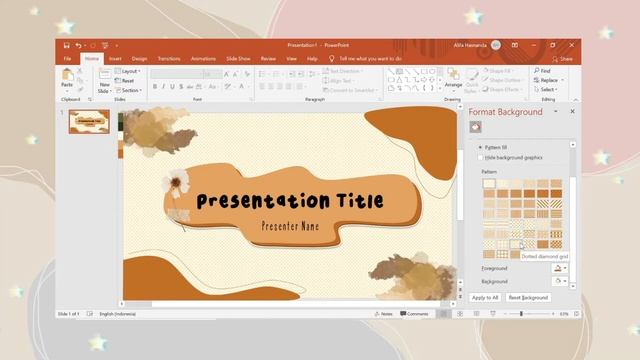The width and height of the screenshot is (640, 360).
Task: Expand the Replace dropdown arrow
Action: coord(562,80)
